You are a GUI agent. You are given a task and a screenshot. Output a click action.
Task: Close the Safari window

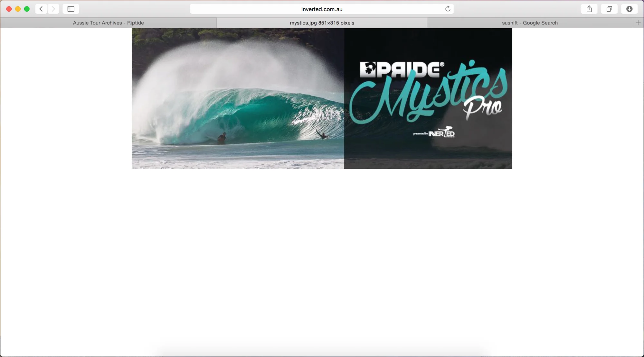pos(9,9)
